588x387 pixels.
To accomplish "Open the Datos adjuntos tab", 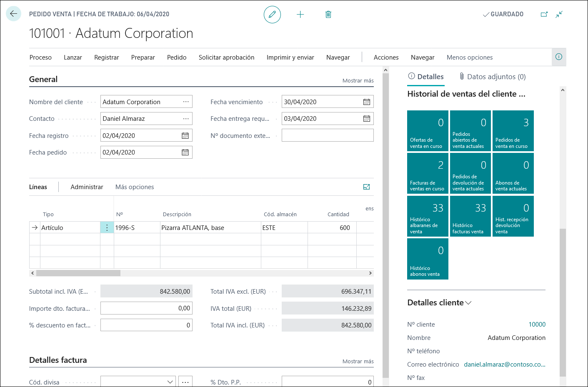I will pos(493,77).
